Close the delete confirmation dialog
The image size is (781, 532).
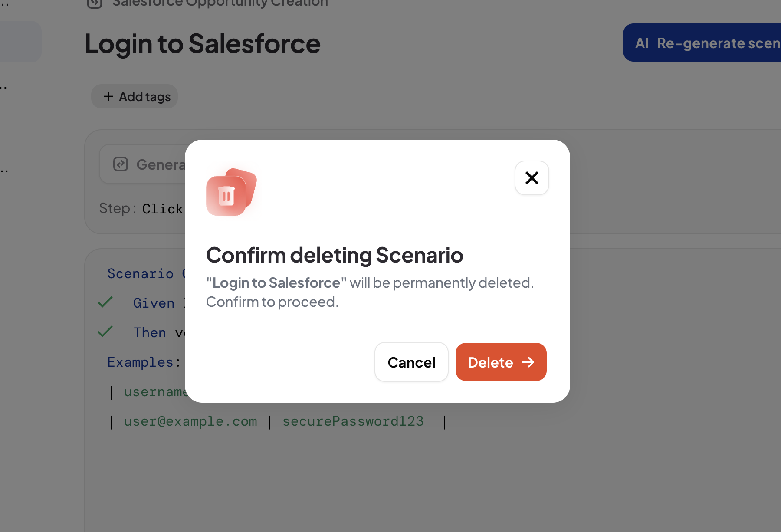[532, 178]
